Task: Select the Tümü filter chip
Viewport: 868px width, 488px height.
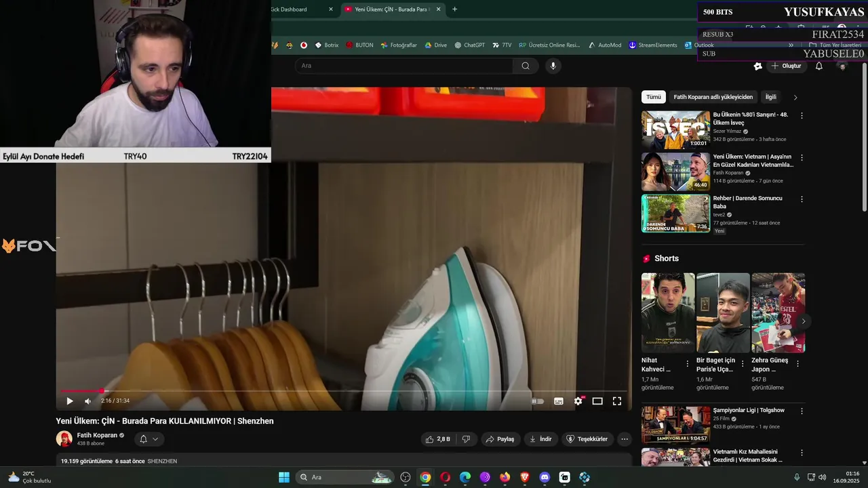Action: [654, 97]
